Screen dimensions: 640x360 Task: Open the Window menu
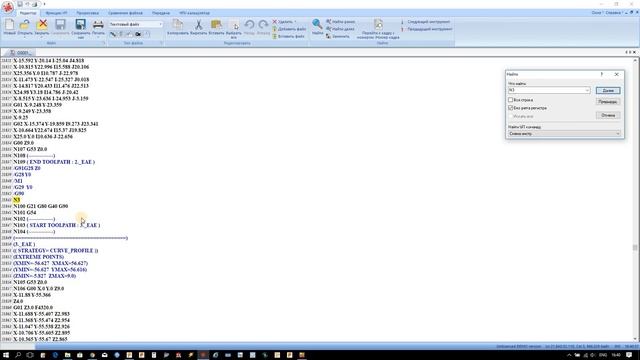(x=597, y=13)
